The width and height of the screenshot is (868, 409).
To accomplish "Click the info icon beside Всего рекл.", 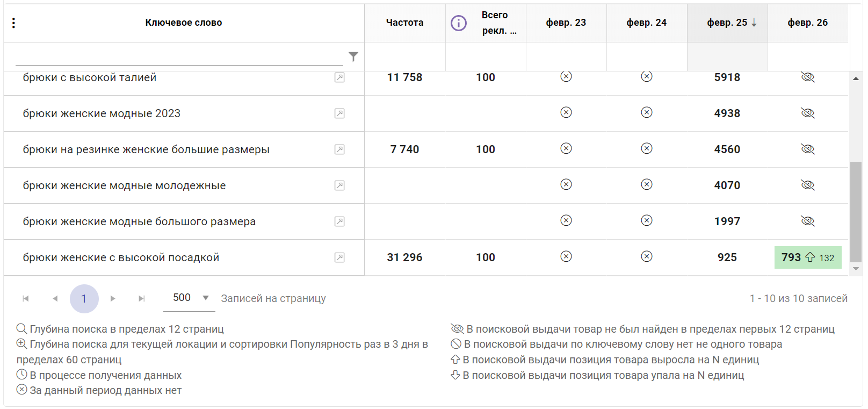I will coord(458,23).
